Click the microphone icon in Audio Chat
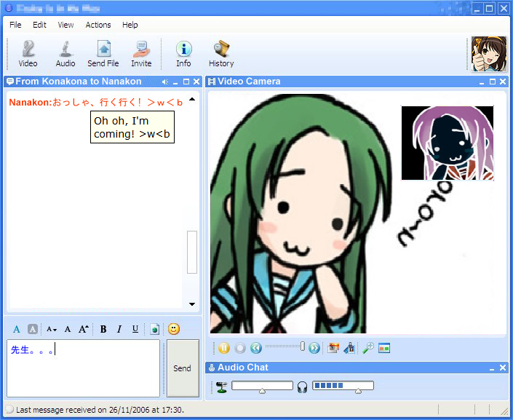 pos(221,387)
